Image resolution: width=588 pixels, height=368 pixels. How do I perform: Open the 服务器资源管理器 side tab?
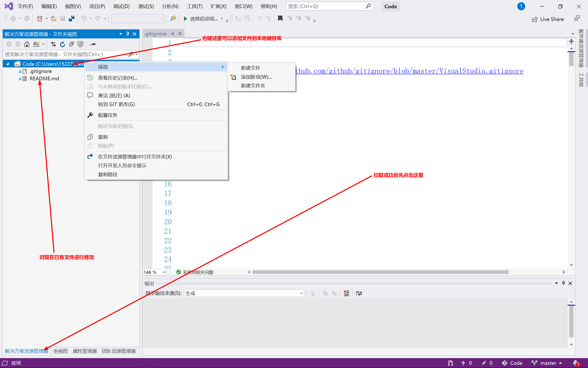coord(581,48)
